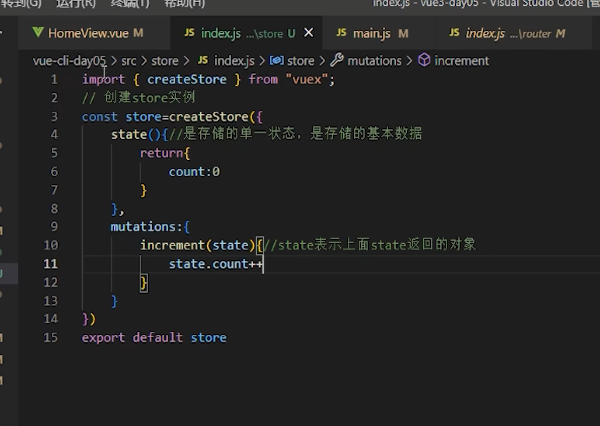Click line number 15 in the gutter
This screenshot has height=426, width=600.
click(x=51, y=338)
